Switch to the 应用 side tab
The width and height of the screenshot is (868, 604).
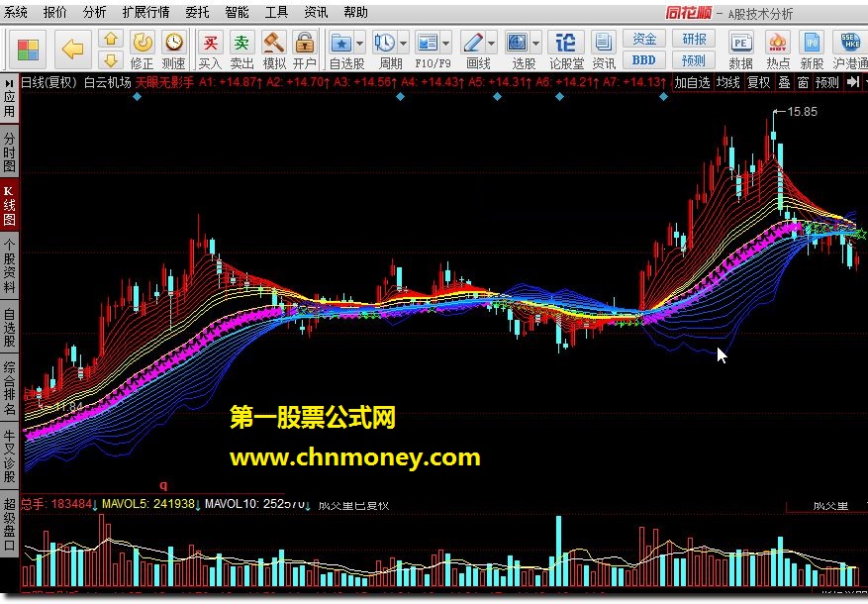click(x=10, y=104)
